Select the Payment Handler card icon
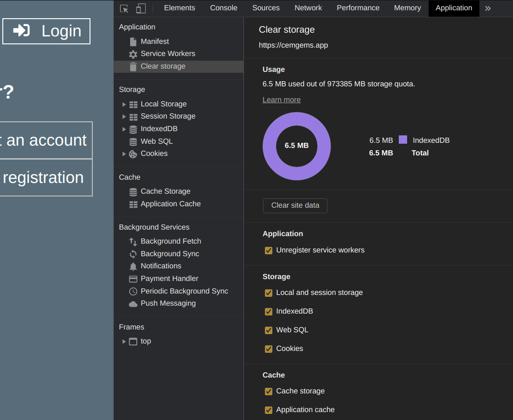513x420 pixels. click(x=133, y=279)
